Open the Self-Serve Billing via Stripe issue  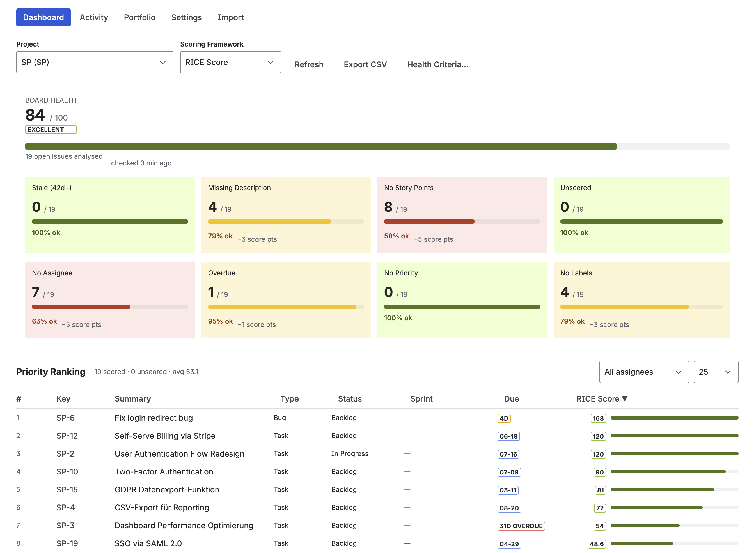pyautogui.click(x=165, y=436)
